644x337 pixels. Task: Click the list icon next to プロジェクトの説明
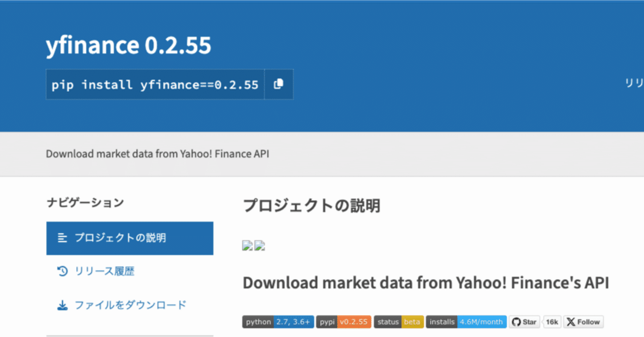[63, 238]
